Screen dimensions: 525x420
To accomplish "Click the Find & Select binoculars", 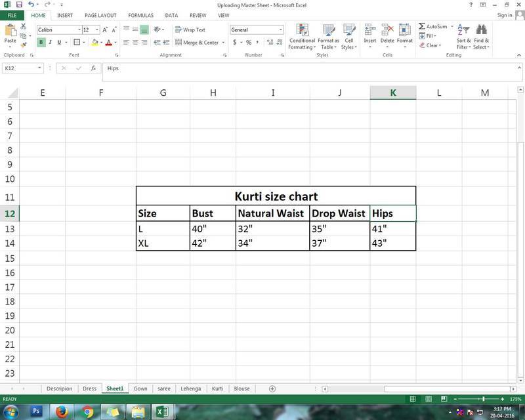I will click(481, 37).
